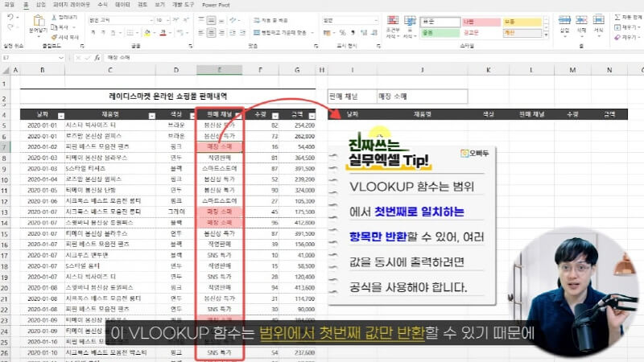Increase font size with the larger 가 icon
Screen dimensions: 644x362
point(175,19)
